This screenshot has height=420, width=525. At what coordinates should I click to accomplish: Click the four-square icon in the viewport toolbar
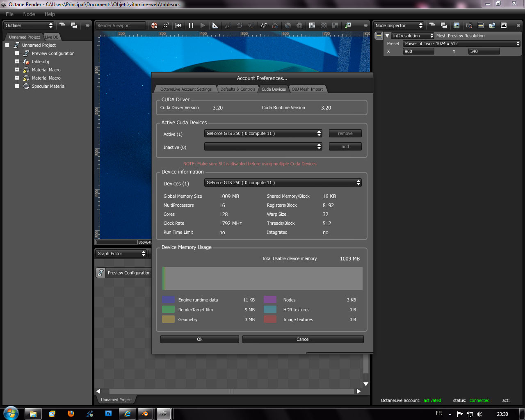point(335,25)
